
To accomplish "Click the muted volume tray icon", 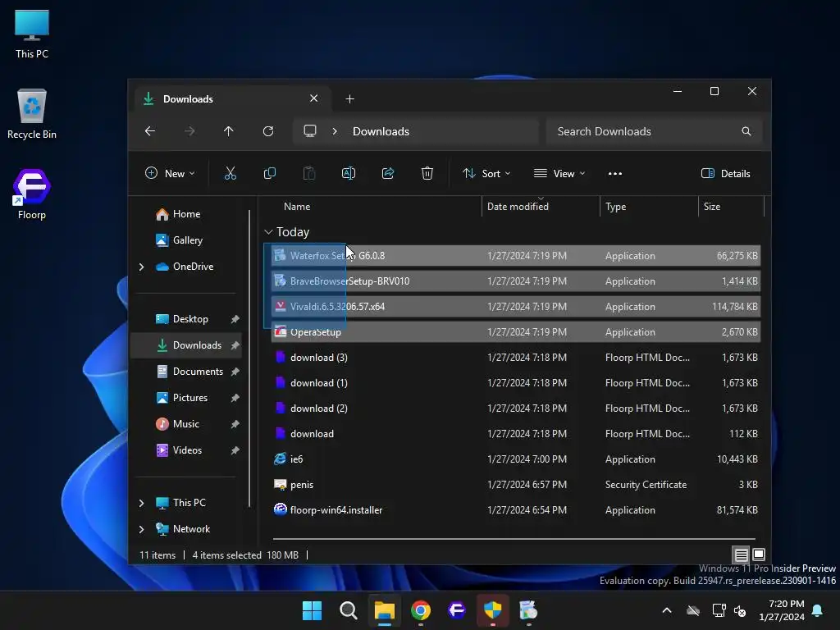I will tap(740, 610).
